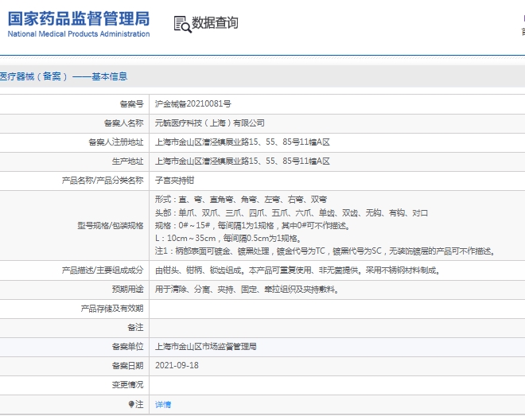Viewport: 525px width, 420px height.
Task: Select the production address value beside 生产地址
Action: click(242, 161)
